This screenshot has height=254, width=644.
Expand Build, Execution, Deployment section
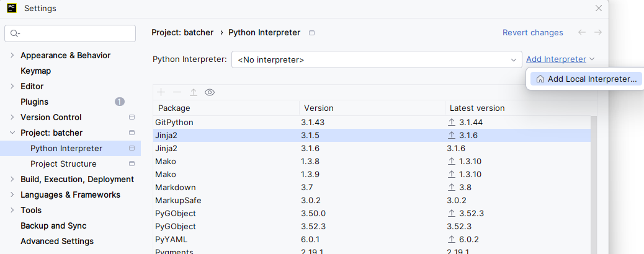pos(12,179)
